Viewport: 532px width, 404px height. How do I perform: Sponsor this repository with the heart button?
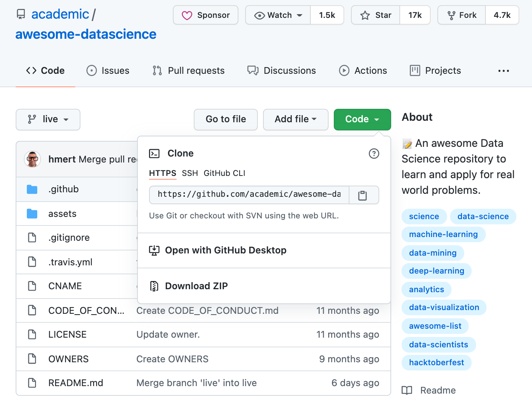coord(206,15)
